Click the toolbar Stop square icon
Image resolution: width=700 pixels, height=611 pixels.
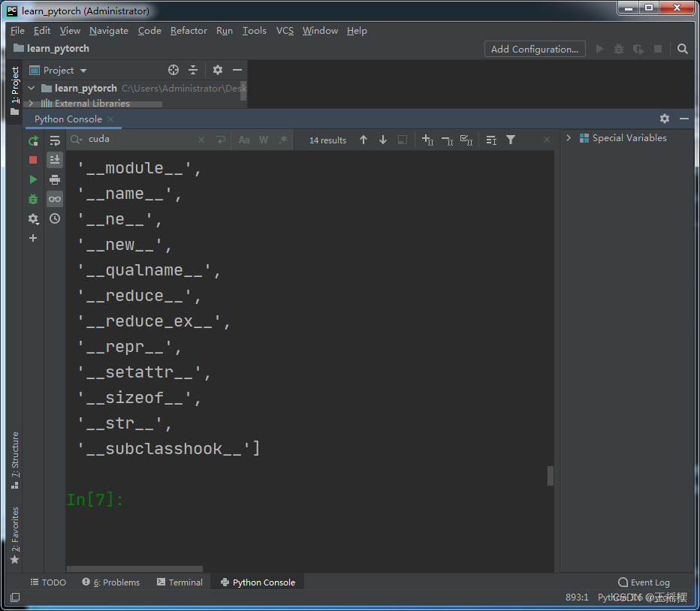point(658,49)
